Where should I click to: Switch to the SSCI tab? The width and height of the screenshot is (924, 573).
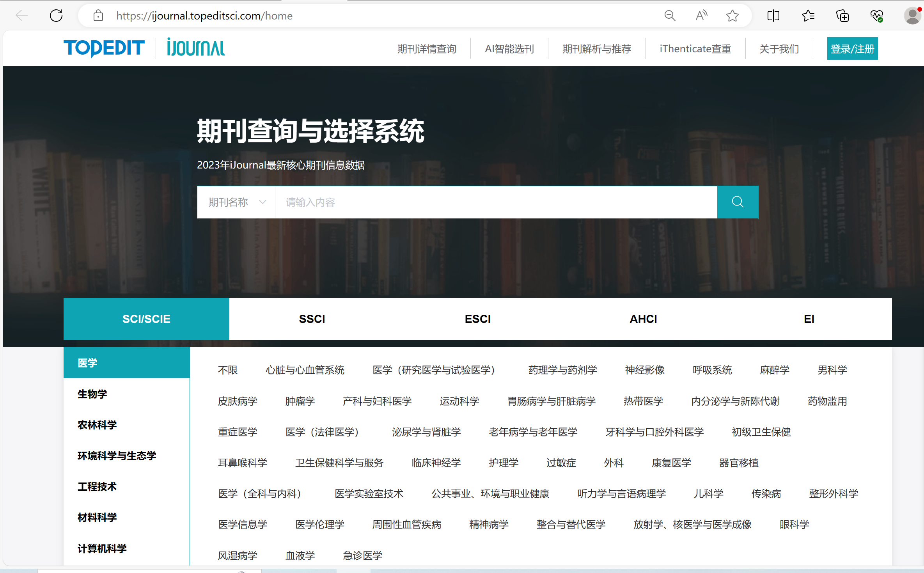[x=312, y=319]
